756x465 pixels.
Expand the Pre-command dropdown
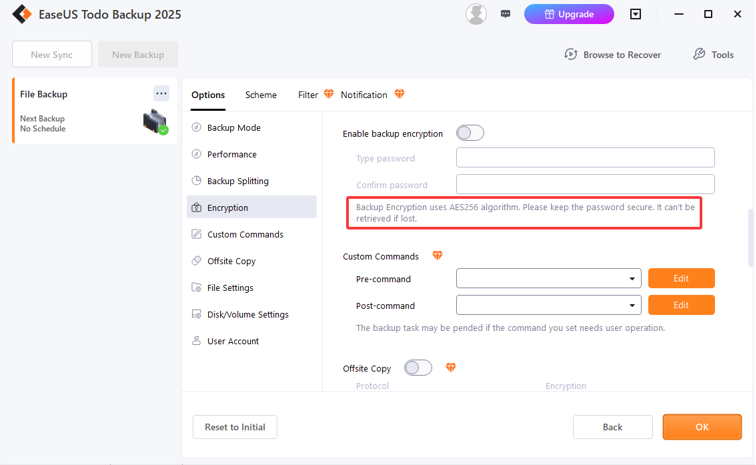pyautogui.click(x=633, y=279)
